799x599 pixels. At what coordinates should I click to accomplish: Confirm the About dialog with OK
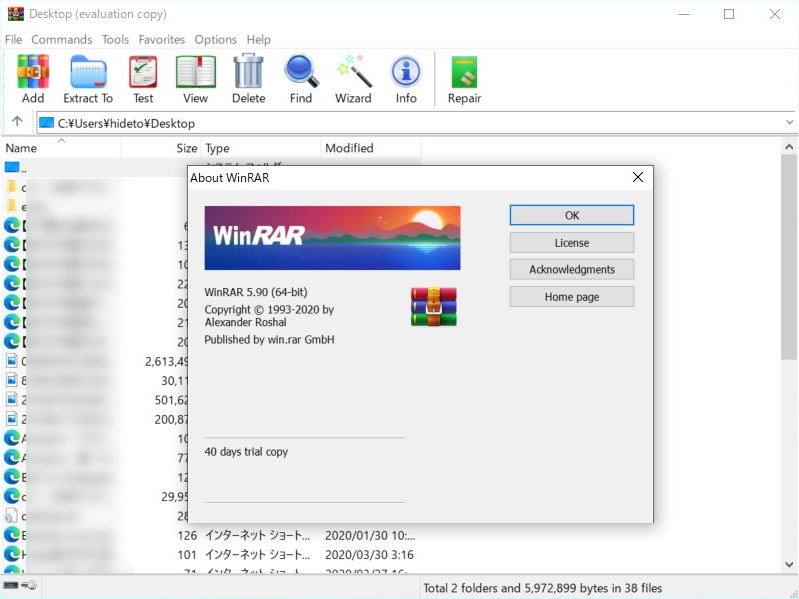coord(572,215)
